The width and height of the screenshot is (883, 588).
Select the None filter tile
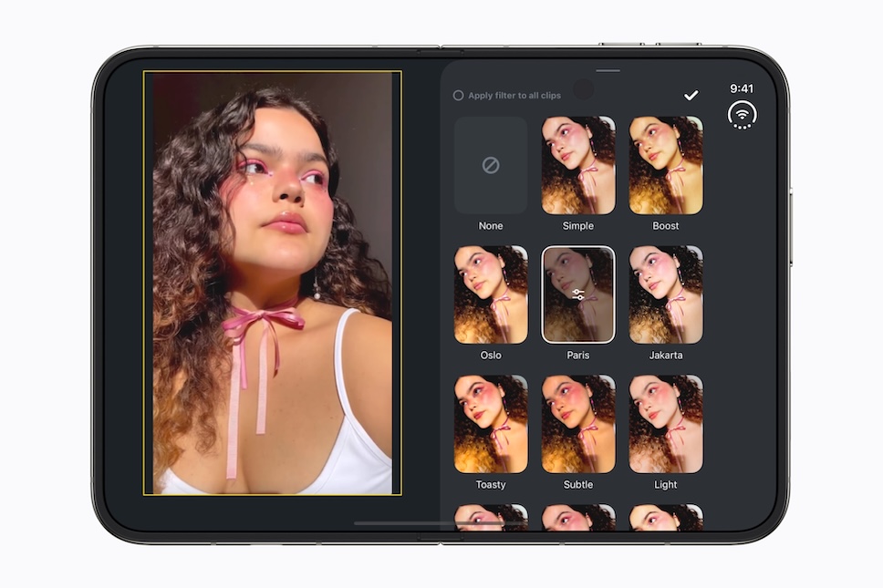[x=491, y=165]
